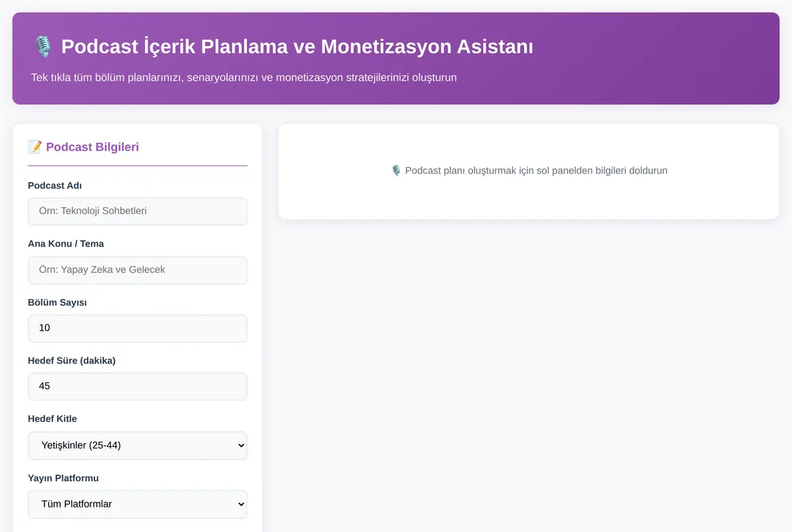
Task: Click the Podcast İçerik Planlama title text
Action: [x=297, y=47]
